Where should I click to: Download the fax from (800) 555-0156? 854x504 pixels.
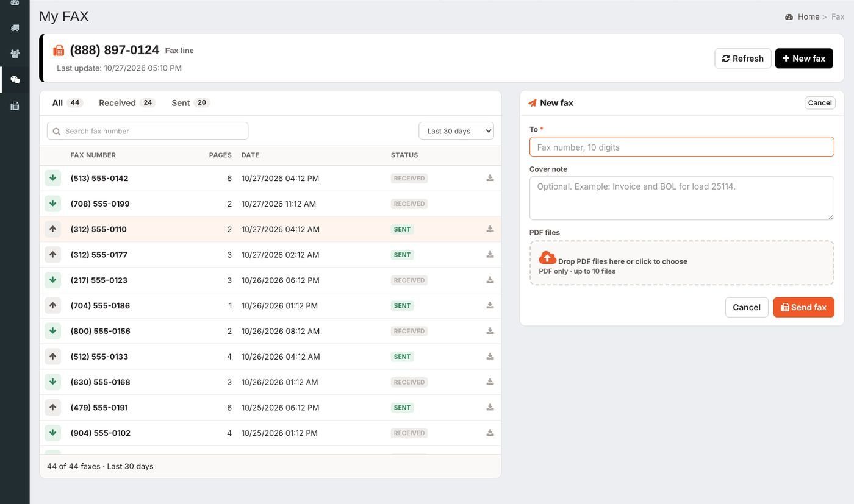490,331
